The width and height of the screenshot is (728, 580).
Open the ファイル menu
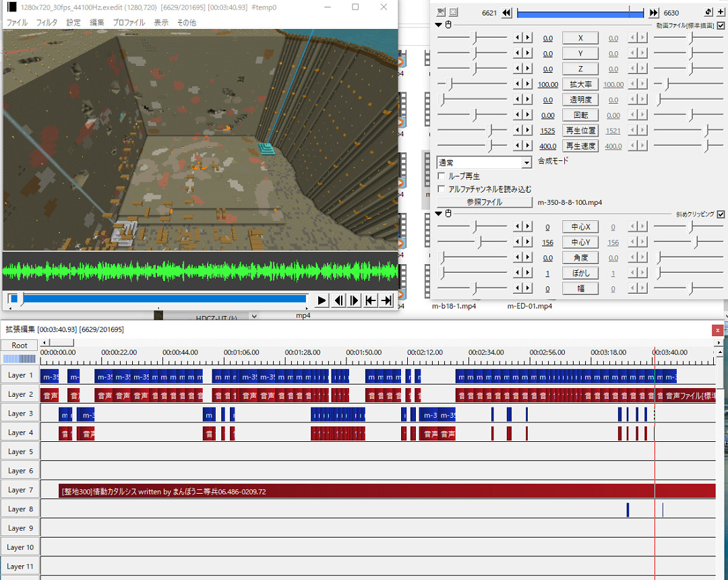(17, 22)
